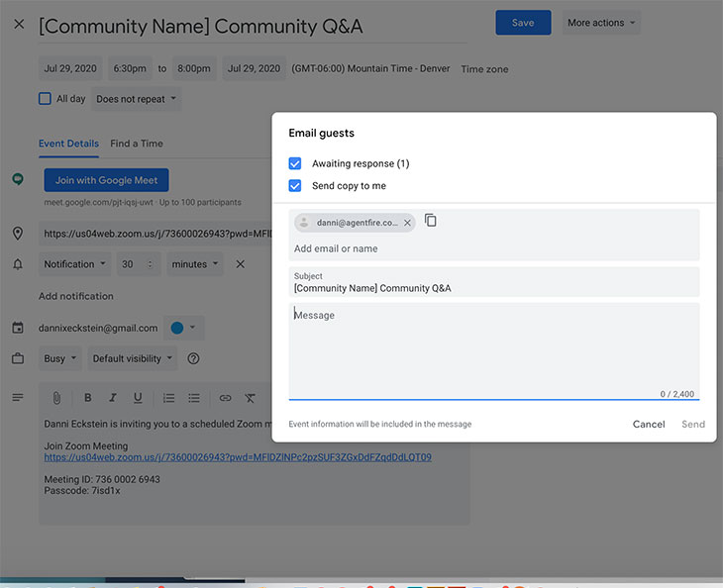Viewport: 723px width, 588px height.
Task: Switch to the Find a Time tab
Action: tap(137, 144)
